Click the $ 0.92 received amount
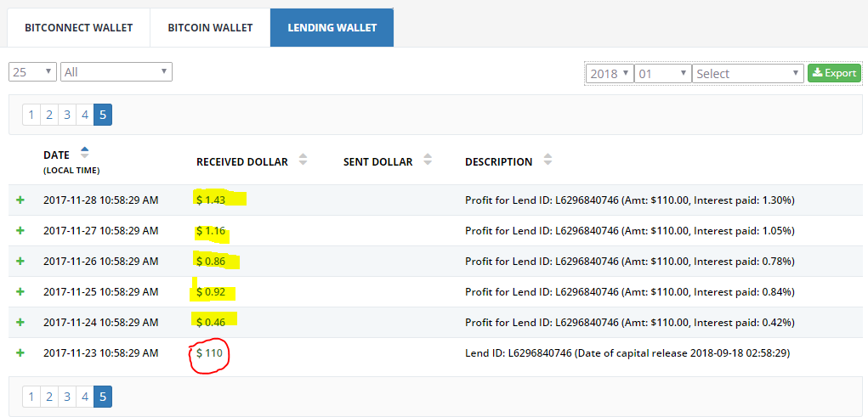The width and height of the screenshot is (868, 417). pyautogui.click(x=211, y=291)
